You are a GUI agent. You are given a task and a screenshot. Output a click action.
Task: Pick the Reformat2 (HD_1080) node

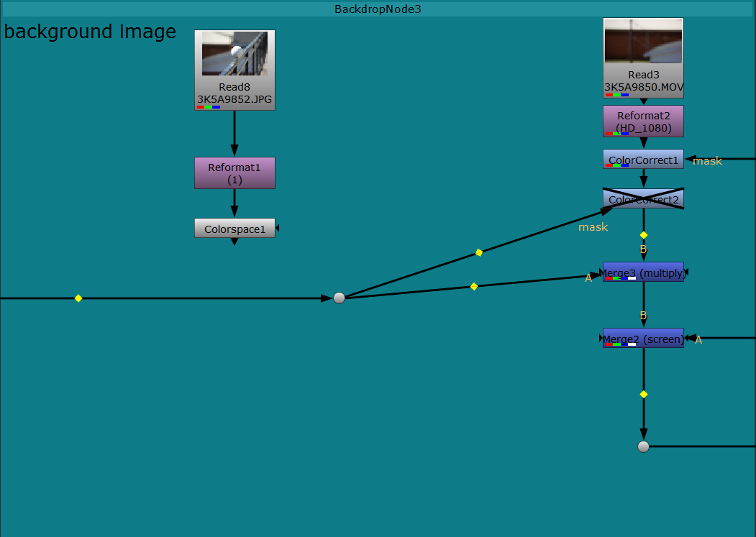[643, 121]
